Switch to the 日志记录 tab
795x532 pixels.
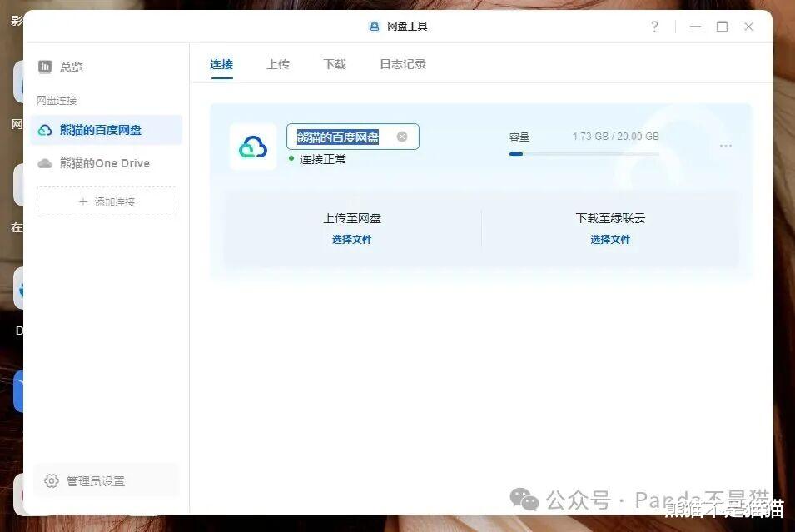(x=403, y=64)
